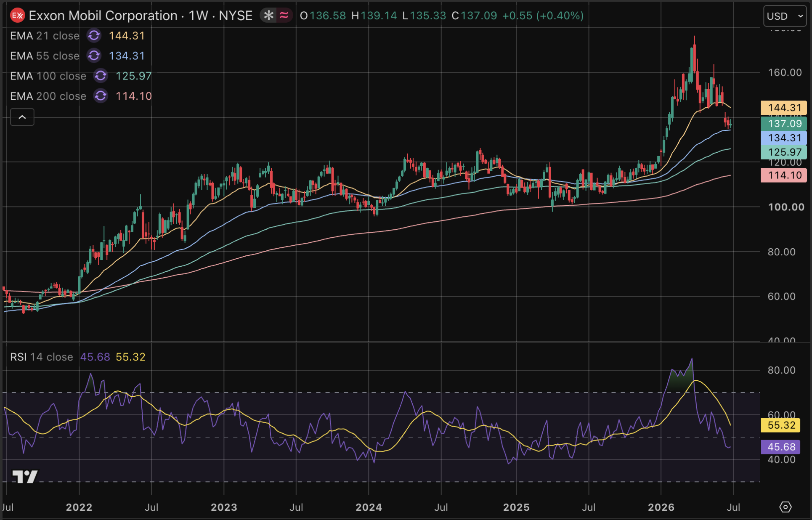Click the 2025 label on time axis
The height and width of the screenshot is (520, 812).
tap(516, 507)
